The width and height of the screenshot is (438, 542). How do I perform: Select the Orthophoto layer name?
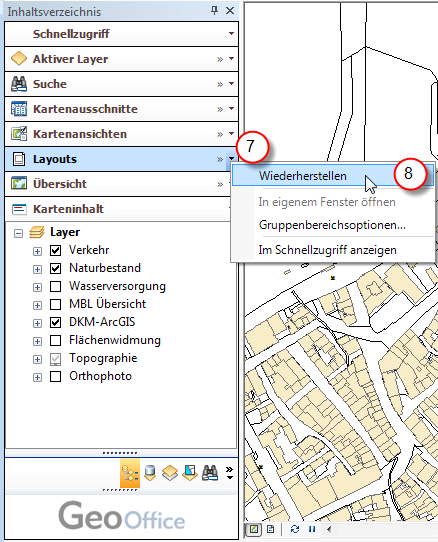pyautogui.click(x=100, y=376)
